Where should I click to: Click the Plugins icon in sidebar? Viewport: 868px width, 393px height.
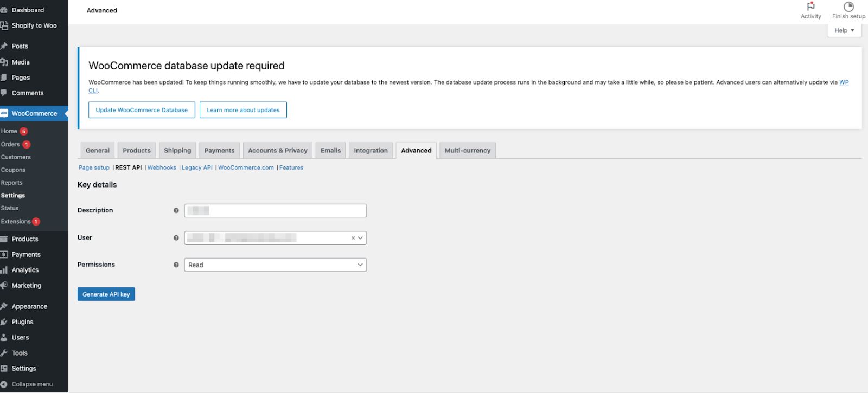(4, 322)
